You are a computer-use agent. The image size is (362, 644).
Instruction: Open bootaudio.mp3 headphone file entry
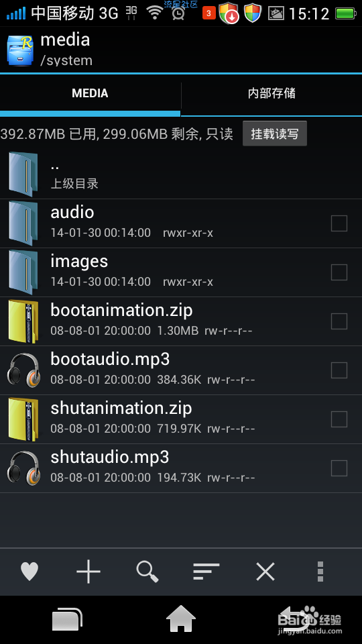(181, 370)
